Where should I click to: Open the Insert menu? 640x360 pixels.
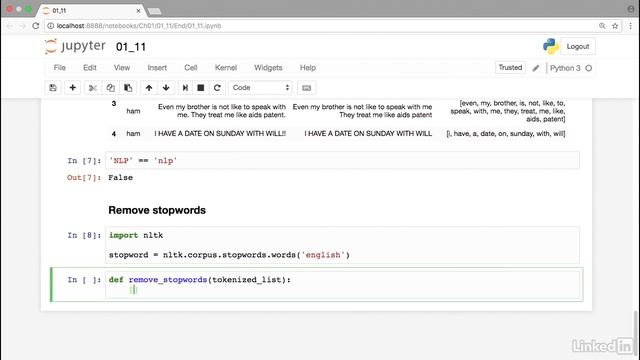click(x=157, y=68)
